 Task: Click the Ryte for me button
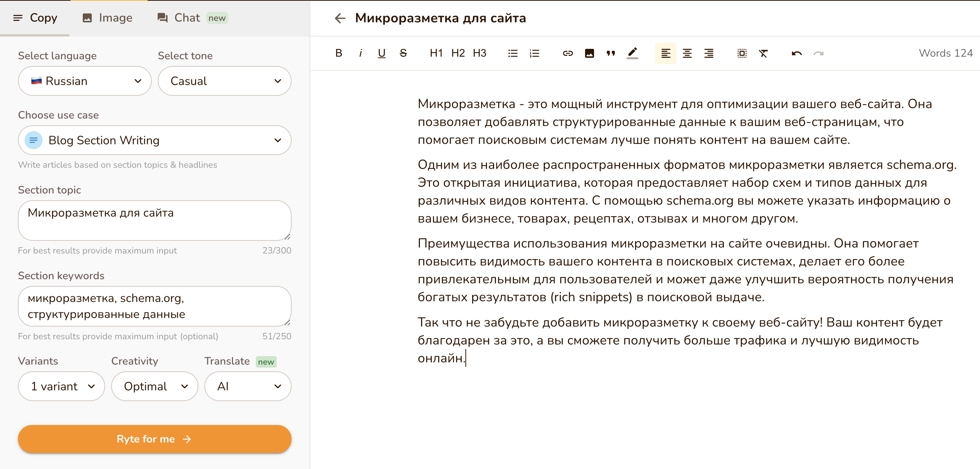154,438
